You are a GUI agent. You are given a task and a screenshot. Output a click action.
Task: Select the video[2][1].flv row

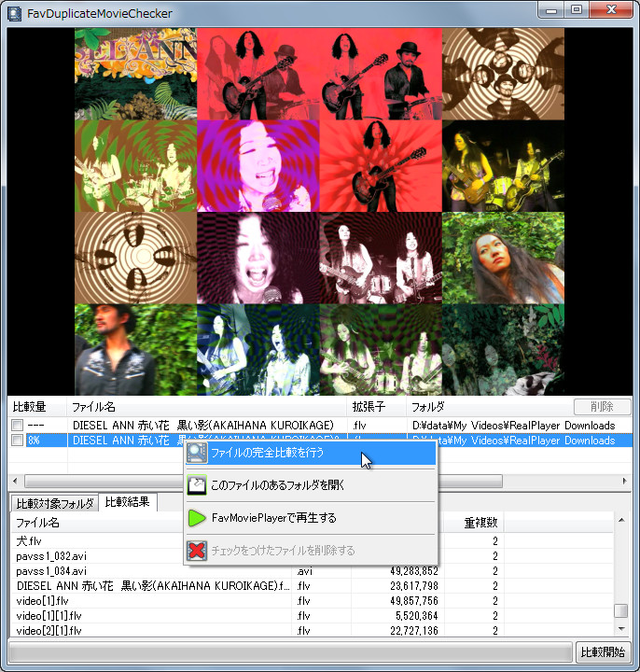(312, 630)
